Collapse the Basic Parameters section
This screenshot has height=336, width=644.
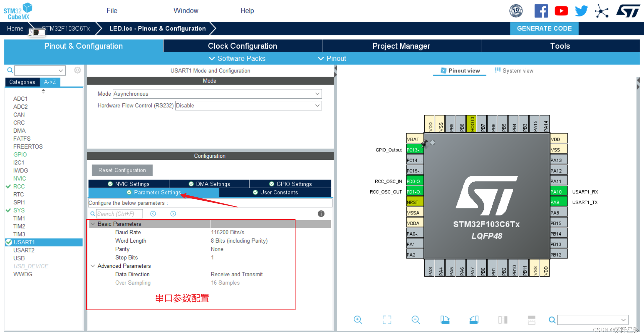[93, 224]
